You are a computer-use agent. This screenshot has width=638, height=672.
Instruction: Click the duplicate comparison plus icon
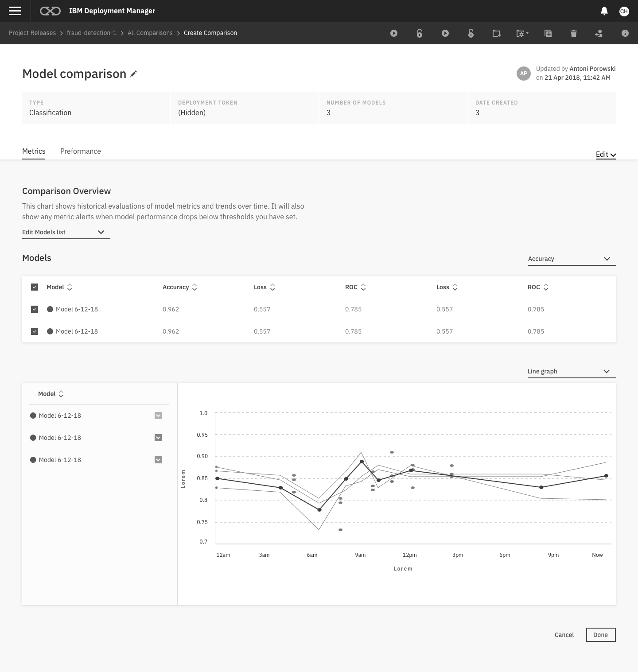point(548,33)
